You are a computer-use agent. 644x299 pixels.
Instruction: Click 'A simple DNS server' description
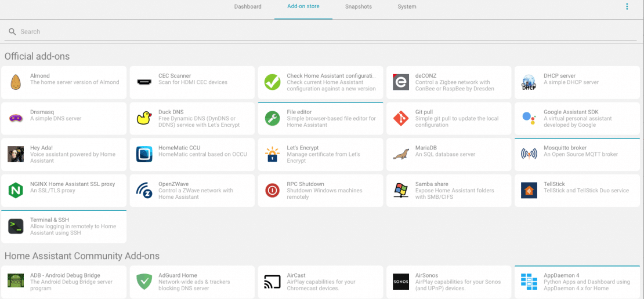point(56,118)
